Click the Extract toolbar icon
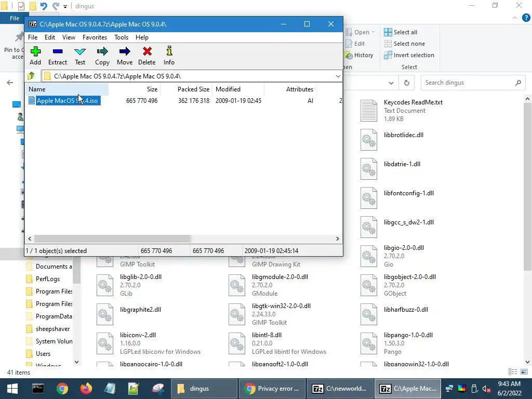Viewport: 532px width, 399px height. tap(57, 56)
